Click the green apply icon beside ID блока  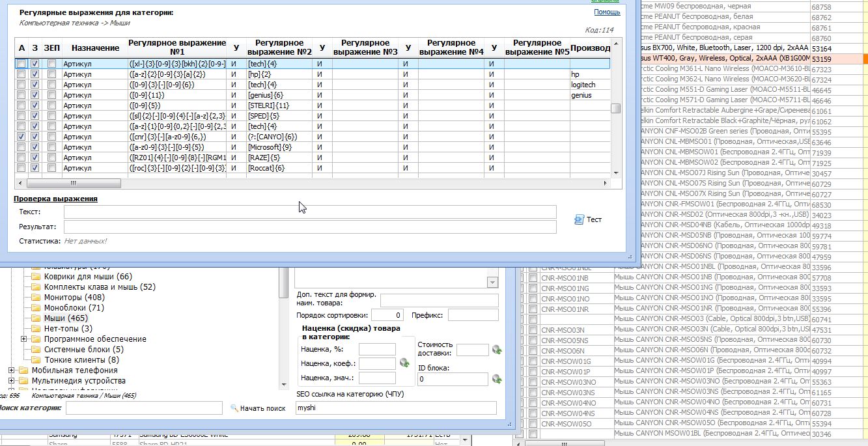coord(497,378)
